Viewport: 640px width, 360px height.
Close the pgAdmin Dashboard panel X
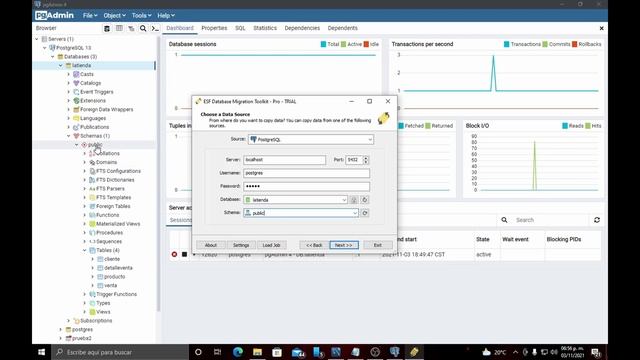coord(601,28)
